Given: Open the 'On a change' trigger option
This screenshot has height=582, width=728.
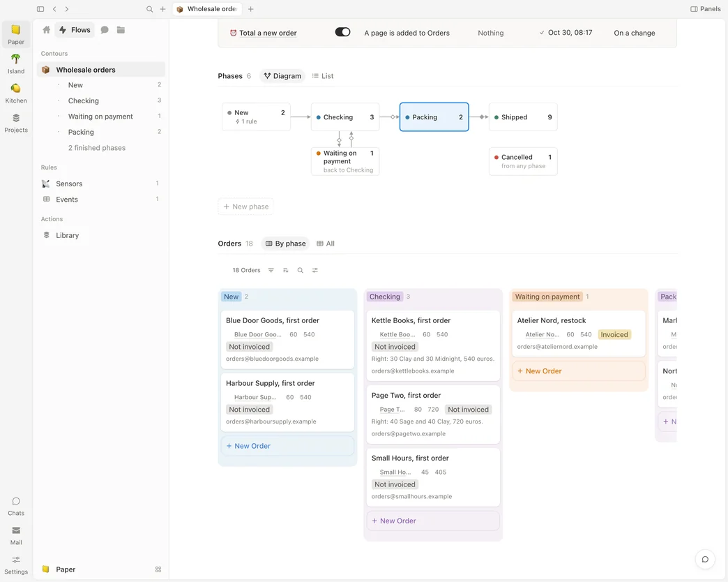Looking at the screenshot, I should [x=635, y=33].
